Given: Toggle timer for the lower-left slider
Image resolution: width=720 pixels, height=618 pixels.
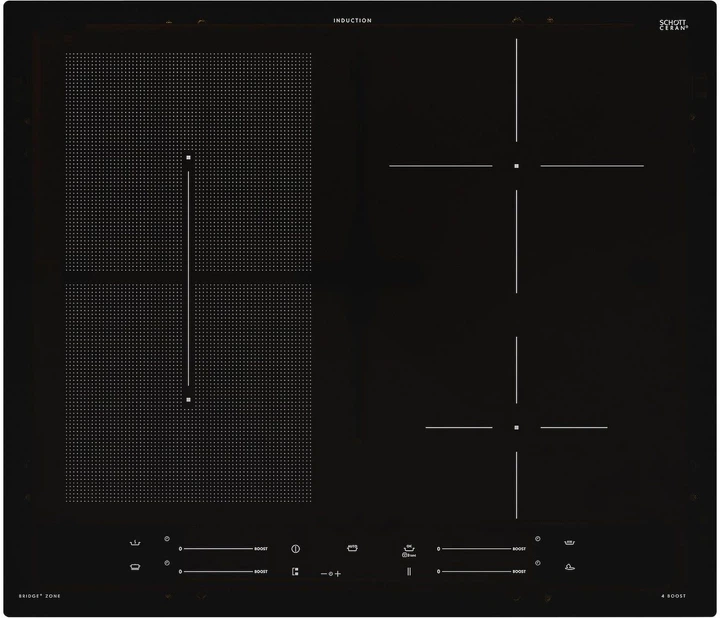Looking at the screenshot, I should 167,563.
